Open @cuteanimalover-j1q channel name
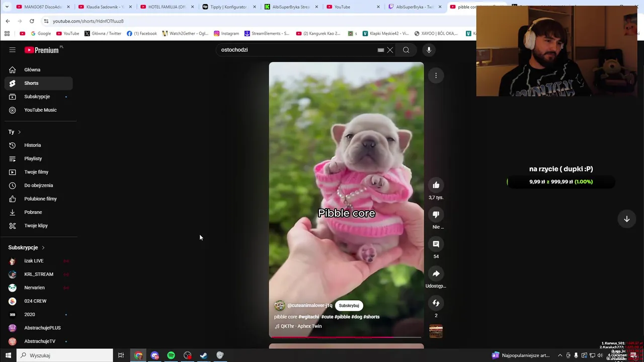The width and height of the screenshot is (644, 362). tap(309, 306)
